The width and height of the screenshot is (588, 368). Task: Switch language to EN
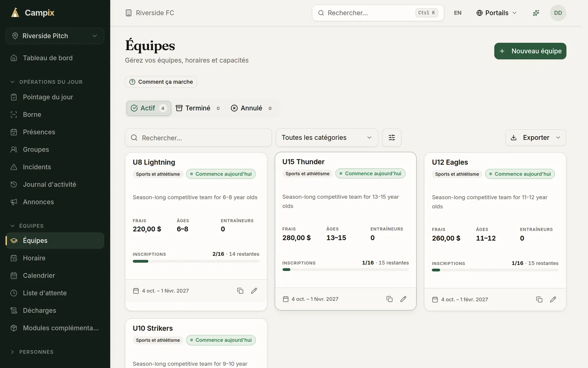click(x=458, y=13)
